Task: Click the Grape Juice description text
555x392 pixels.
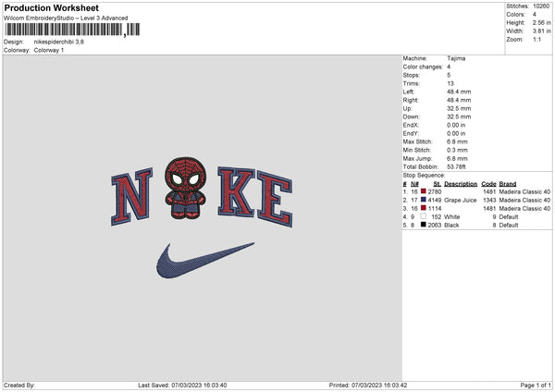Action: coord(460,200)
